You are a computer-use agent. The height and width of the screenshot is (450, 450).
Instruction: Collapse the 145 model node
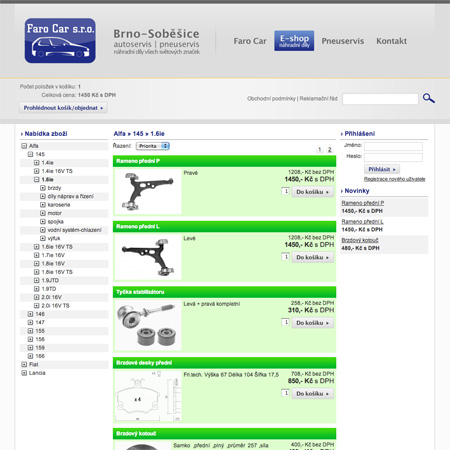(30, 154)
